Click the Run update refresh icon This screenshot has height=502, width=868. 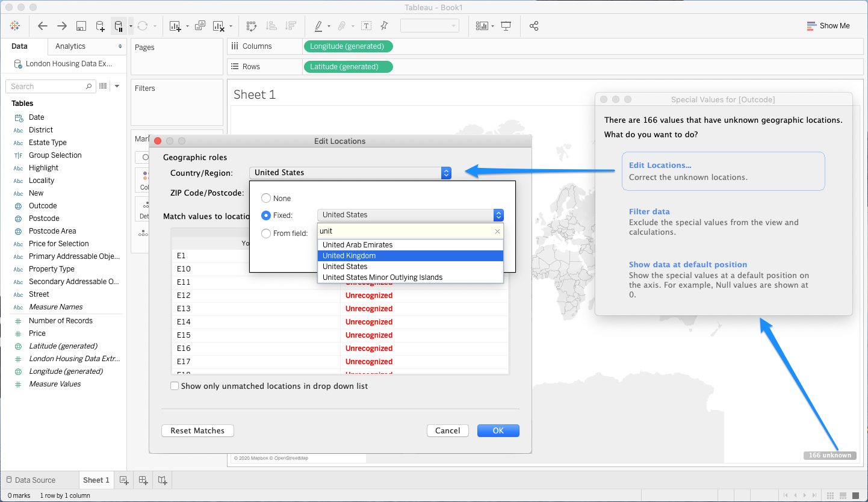tap(143, 26)
